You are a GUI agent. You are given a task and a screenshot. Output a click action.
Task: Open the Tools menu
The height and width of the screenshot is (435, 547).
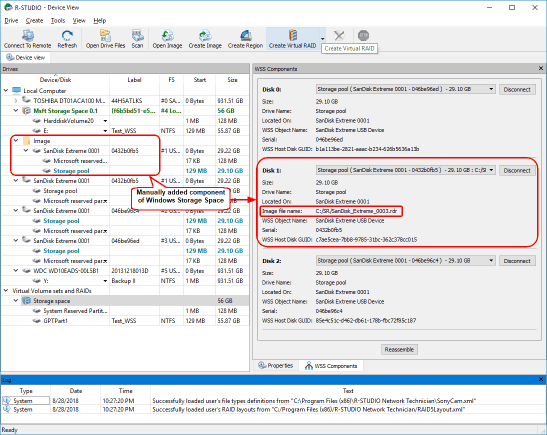coord(58,21)
